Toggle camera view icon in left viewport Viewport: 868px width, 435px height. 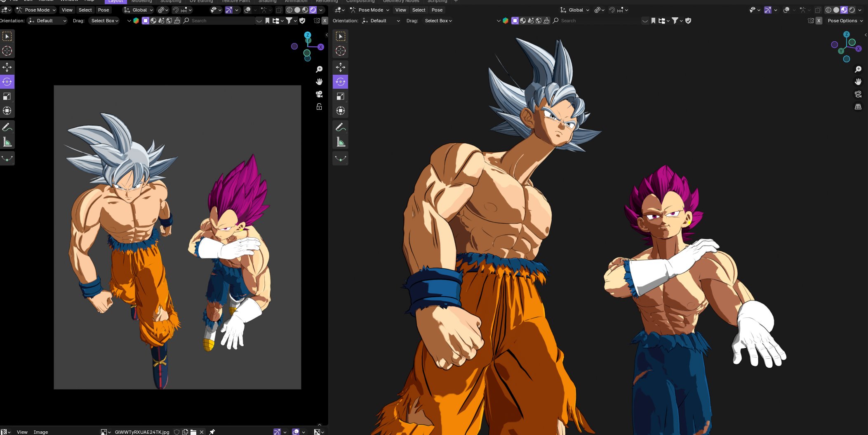(319, 94)
